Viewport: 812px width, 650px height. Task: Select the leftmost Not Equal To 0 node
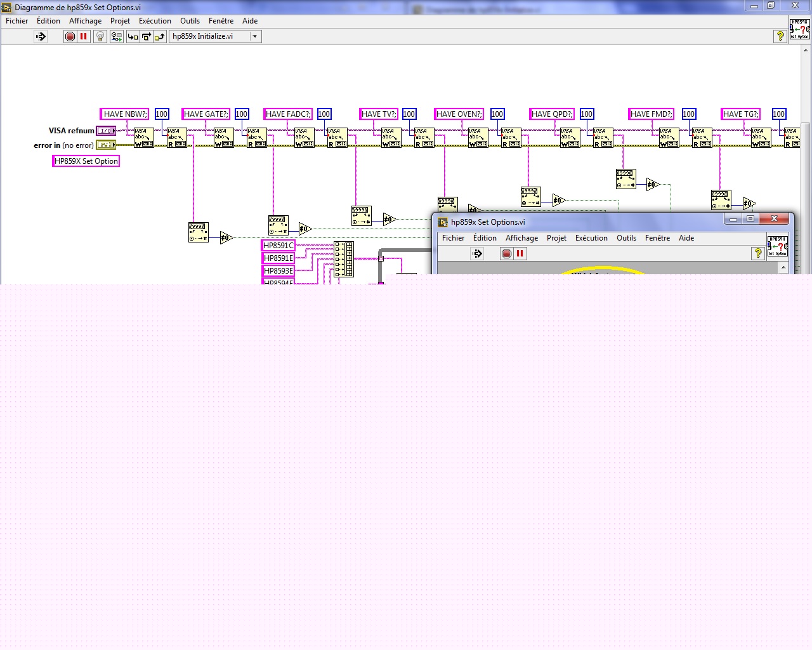click(x=226, y=238)
